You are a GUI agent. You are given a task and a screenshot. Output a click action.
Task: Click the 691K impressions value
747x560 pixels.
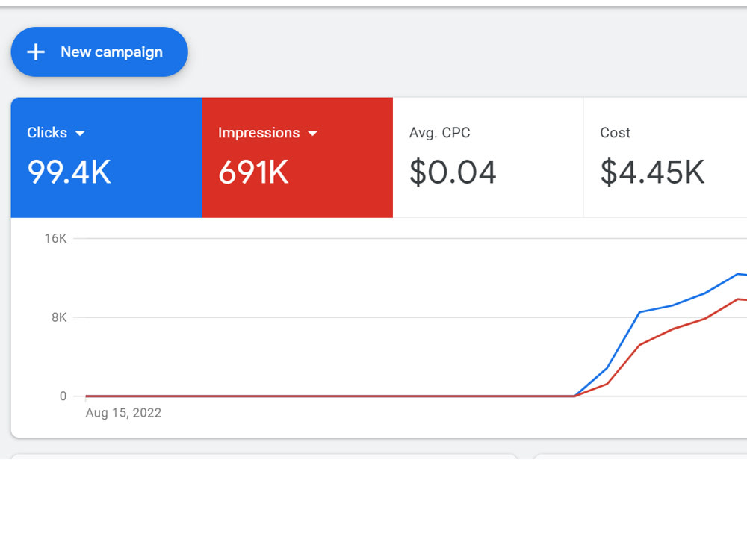[x=253, y=172]
